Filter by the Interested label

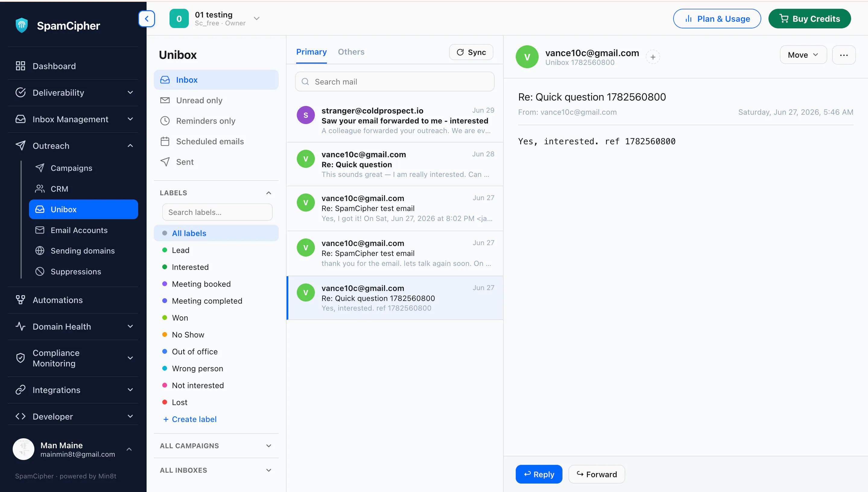click(216, 267)
